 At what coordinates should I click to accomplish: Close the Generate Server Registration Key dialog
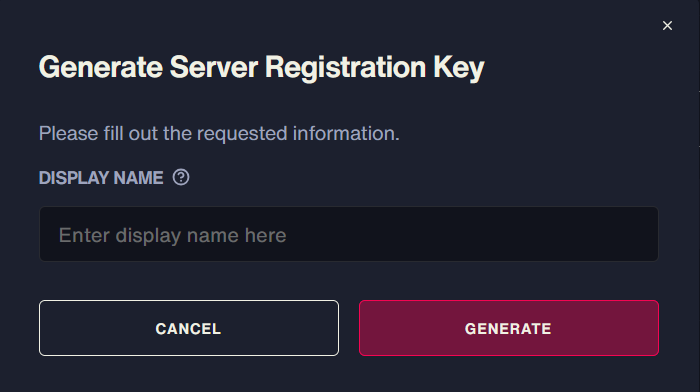point(667,25)
